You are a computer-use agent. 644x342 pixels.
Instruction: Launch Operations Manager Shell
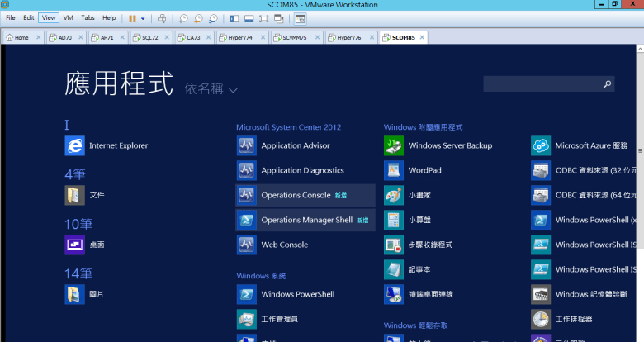tap(305, 220)
